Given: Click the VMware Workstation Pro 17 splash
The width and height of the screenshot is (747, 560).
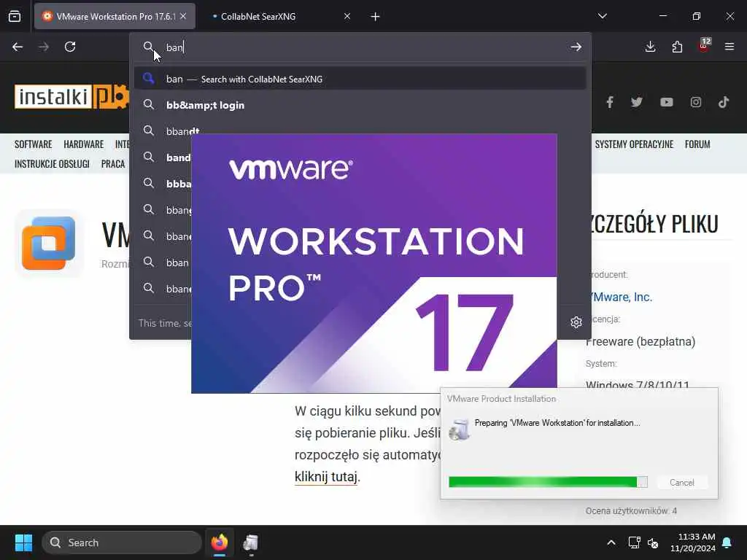Looking at the screenshot, I should (x=374, y=263).
